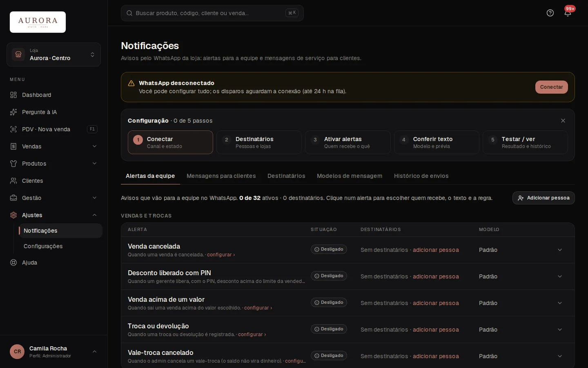This screenshot has height=368, width=588.
Task: Select step 3 Ativar alertas card
Action: pos(348,142)
